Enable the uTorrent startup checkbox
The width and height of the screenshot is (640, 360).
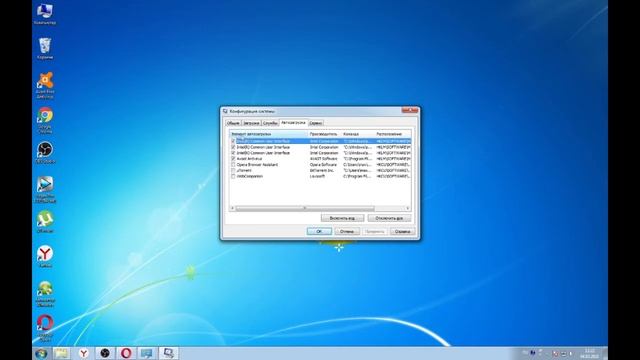click(233, 170)
